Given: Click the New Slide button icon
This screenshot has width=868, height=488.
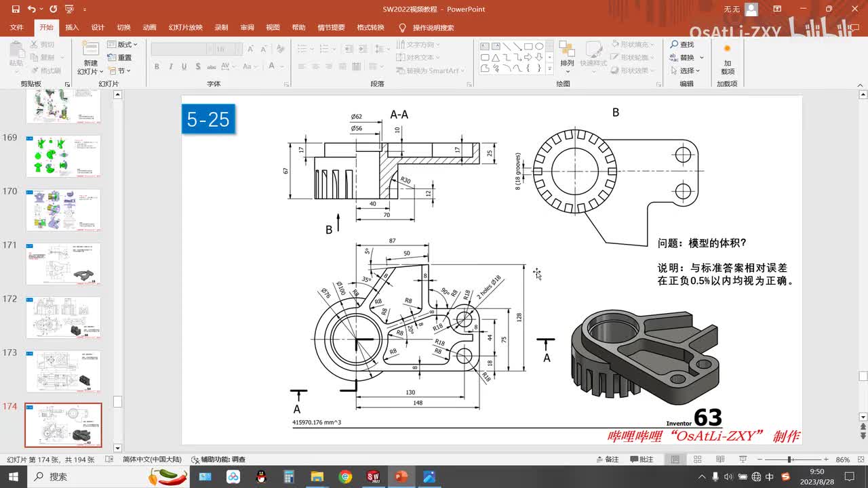Looking at the screenshot, I should (x=90, y=49).
